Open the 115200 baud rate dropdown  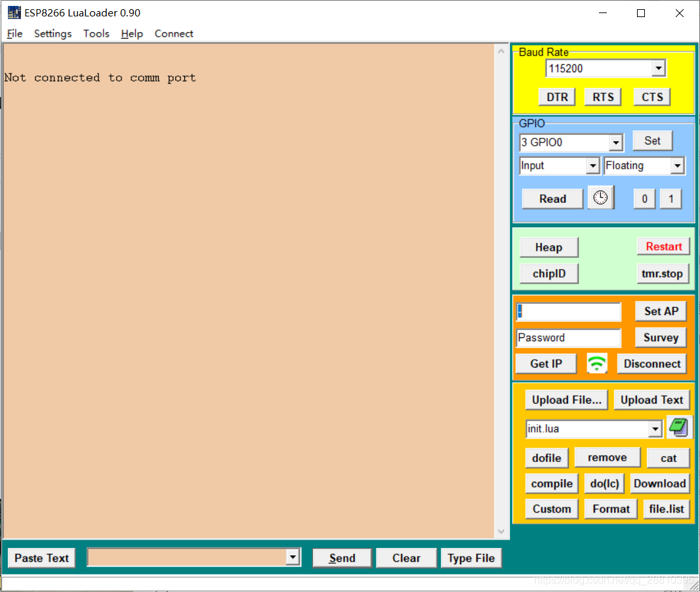[659, 68]
